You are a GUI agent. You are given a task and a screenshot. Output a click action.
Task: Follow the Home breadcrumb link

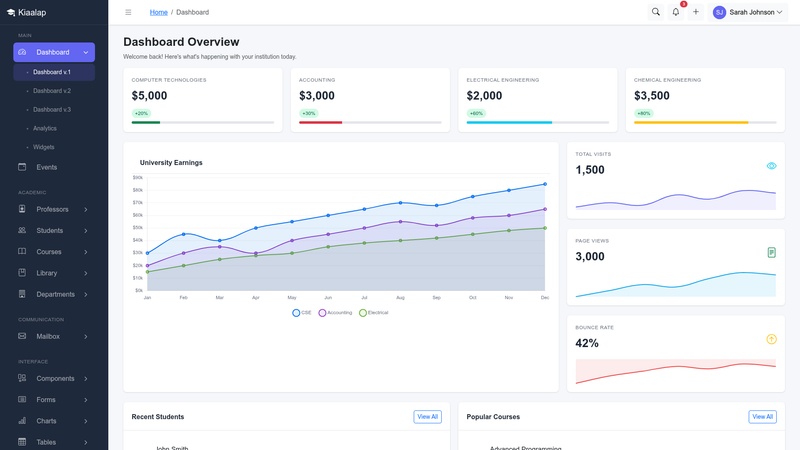pyautogui.click(x=159, y=12)
